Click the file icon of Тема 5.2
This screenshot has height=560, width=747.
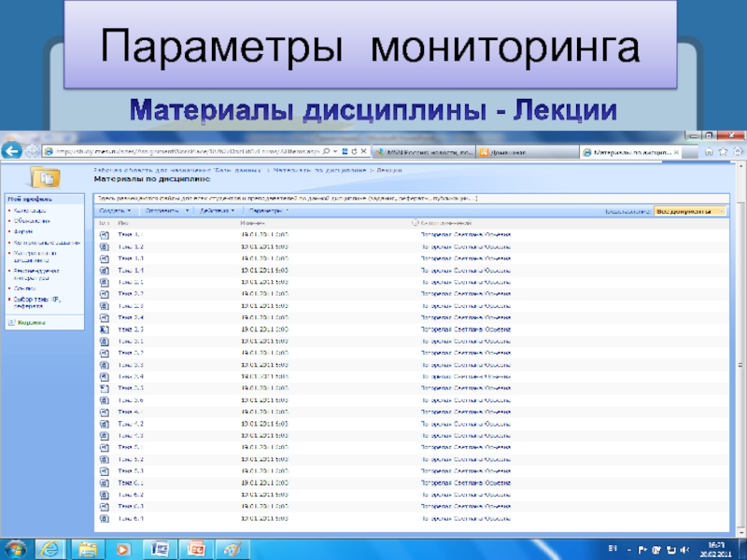point(105,459)
